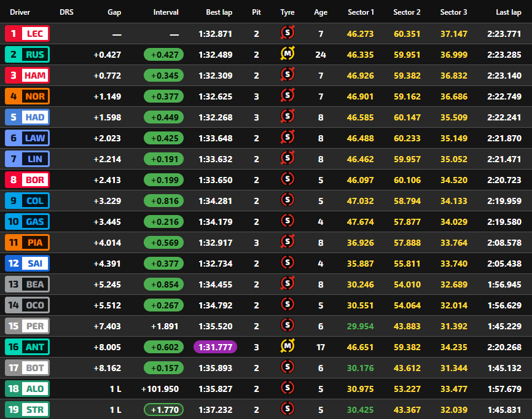Click the Tyre column header
532x419 pixels.
click(x=288, y=12)
